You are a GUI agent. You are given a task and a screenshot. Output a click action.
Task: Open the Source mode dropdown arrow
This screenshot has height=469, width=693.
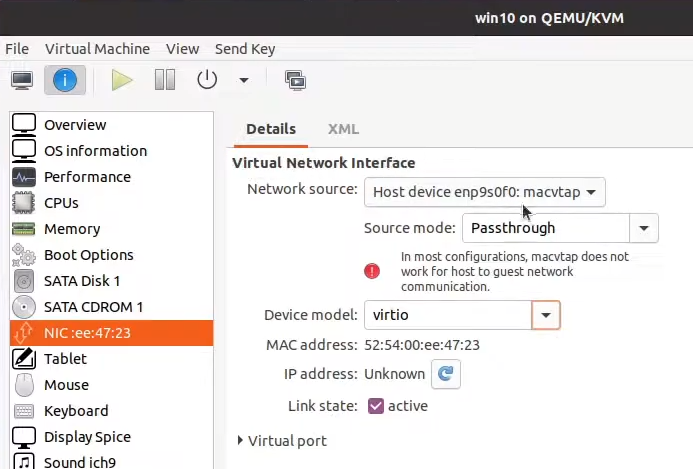click(x=644, y=228)
